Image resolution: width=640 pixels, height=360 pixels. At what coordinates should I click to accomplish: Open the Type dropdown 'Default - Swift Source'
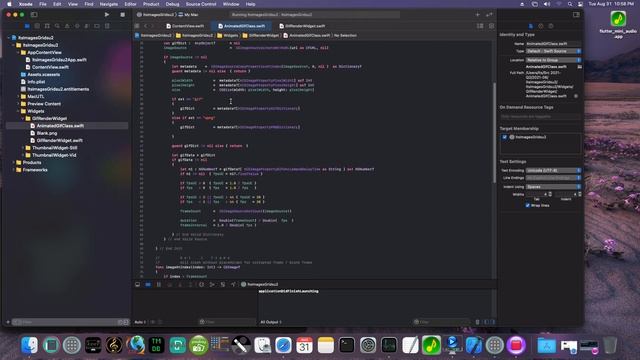coord(553,51)
